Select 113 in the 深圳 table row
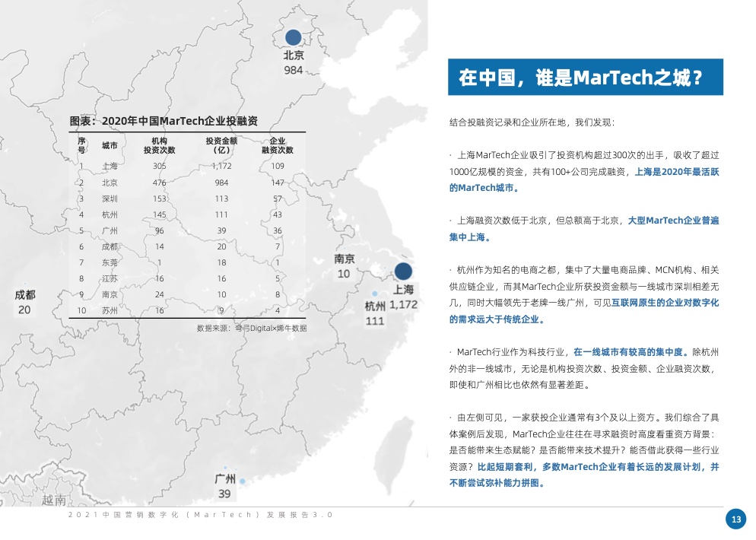756x540 pixels. tap(221, 199)
